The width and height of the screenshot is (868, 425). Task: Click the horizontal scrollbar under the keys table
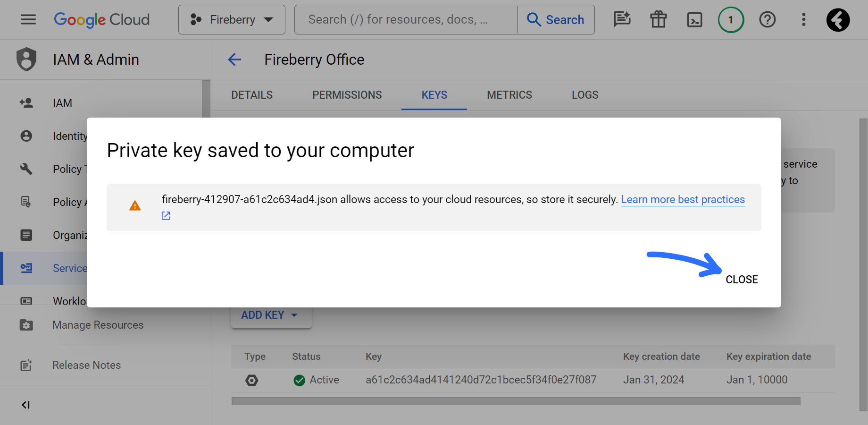[516, 401]
